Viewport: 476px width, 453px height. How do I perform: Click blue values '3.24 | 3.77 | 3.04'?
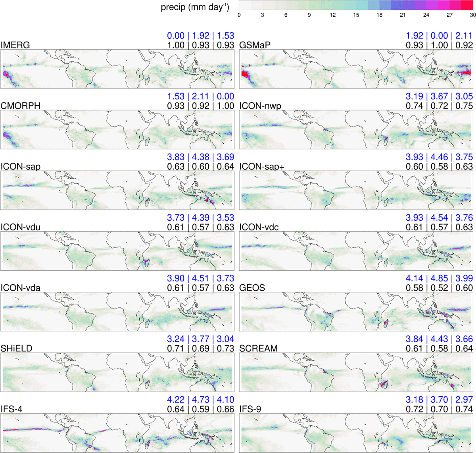click(x=201, y=340)
